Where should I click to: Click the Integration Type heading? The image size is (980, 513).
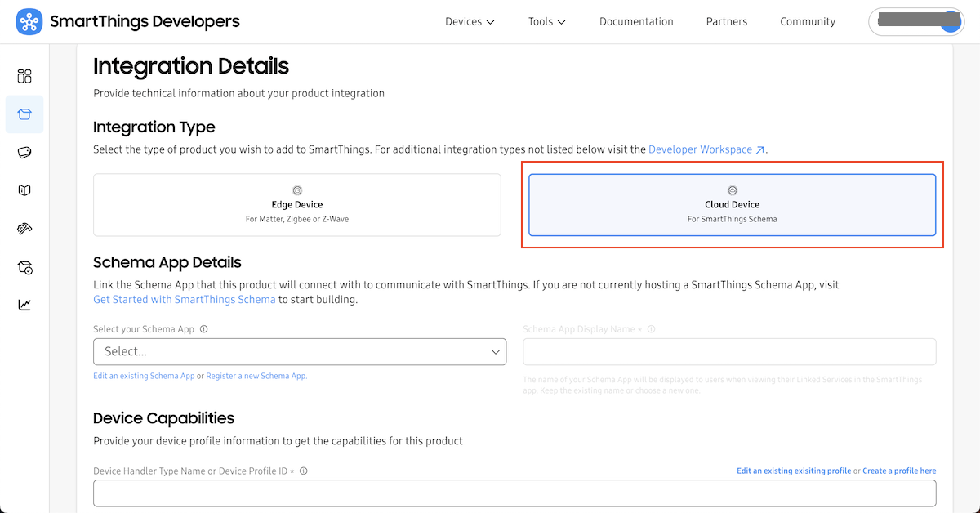[x=154, y=127]
